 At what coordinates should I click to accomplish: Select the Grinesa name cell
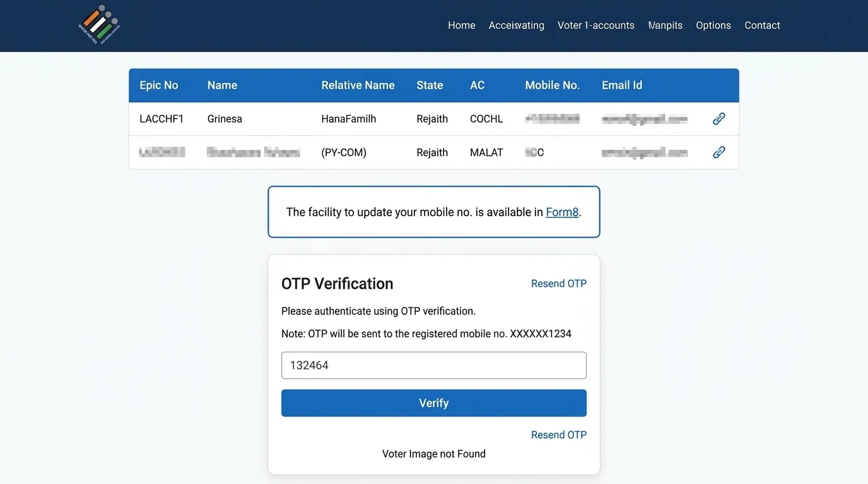pos(225,119)
